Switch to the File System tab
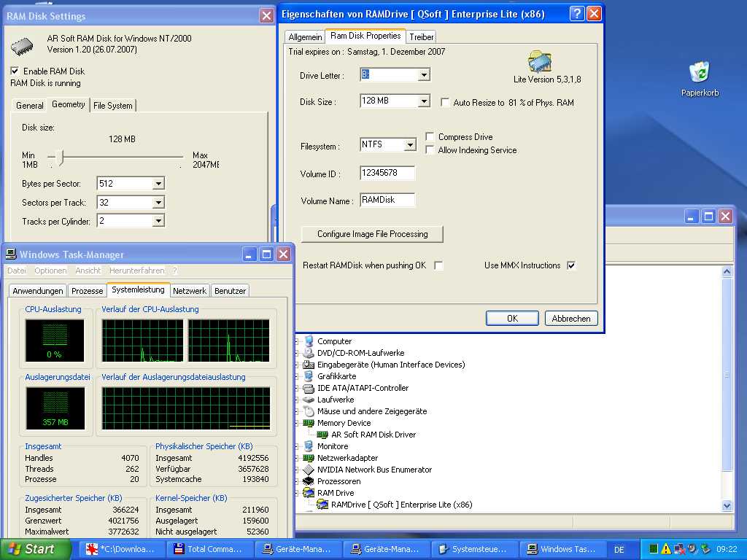 coord(113,106)
